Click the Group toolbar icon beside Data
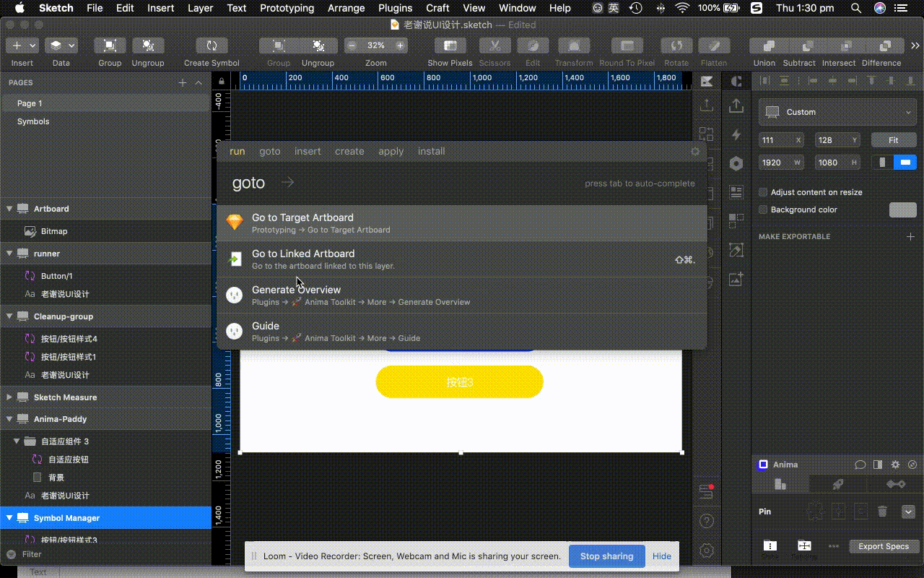Image resolution: width=924 pixels, height=578 pixels. pyautogui.click(x=110, y=45)
